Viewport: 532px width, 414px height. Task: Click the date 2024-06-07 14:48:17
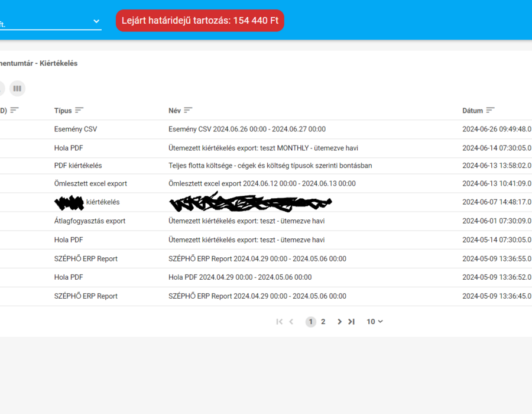(x=497, y=202)
